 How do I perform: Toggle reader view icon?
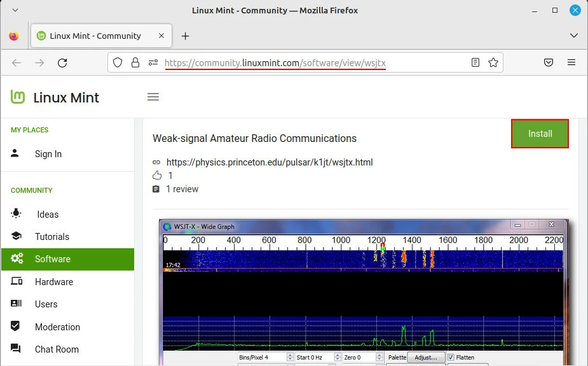[475, 62]
